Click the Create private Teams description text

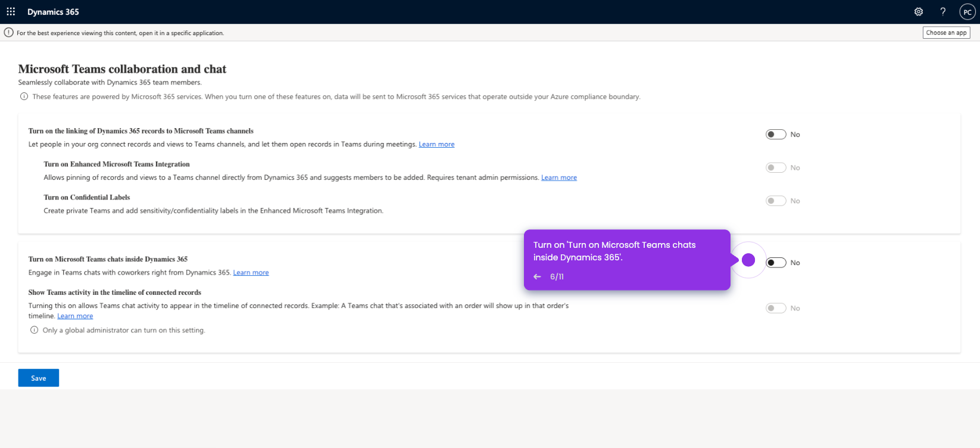214,210
